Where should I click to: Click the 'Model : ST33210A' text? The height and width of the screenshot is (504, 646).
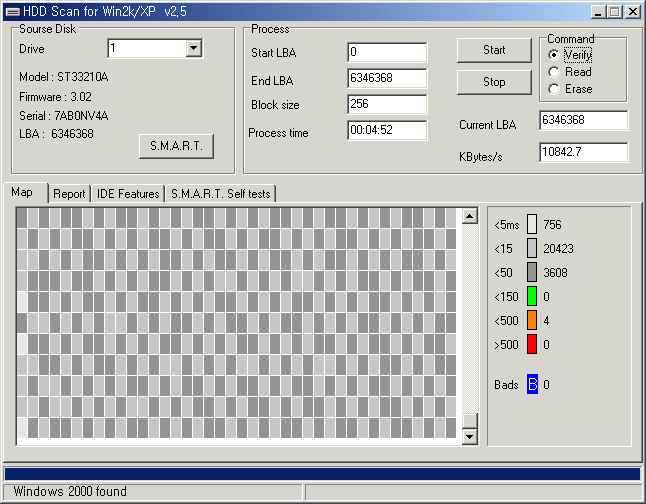pos(63,77)
